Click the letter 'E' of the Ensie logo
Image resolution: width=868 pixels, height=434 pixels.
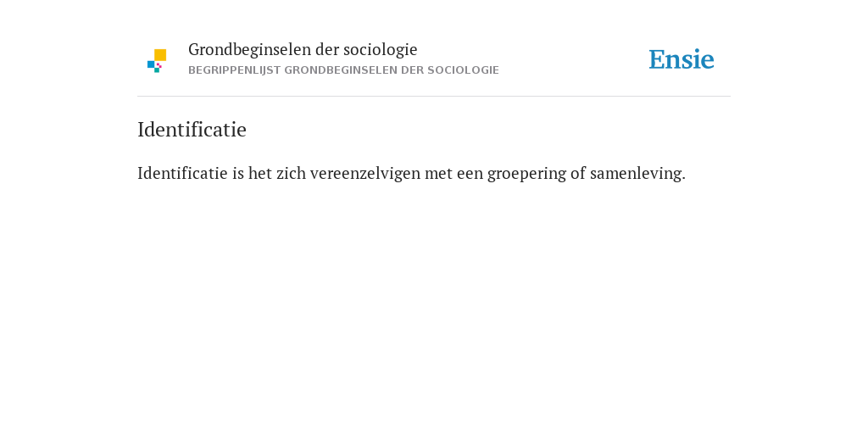coord(657,59)
